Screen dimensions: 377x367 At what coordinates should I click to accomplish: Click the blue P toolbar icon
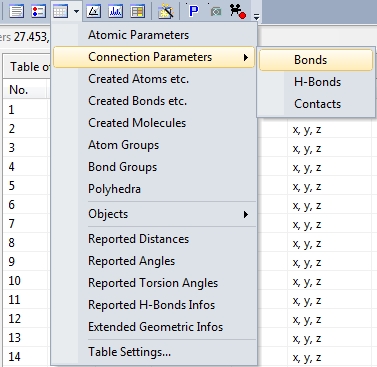coord(193,11)
